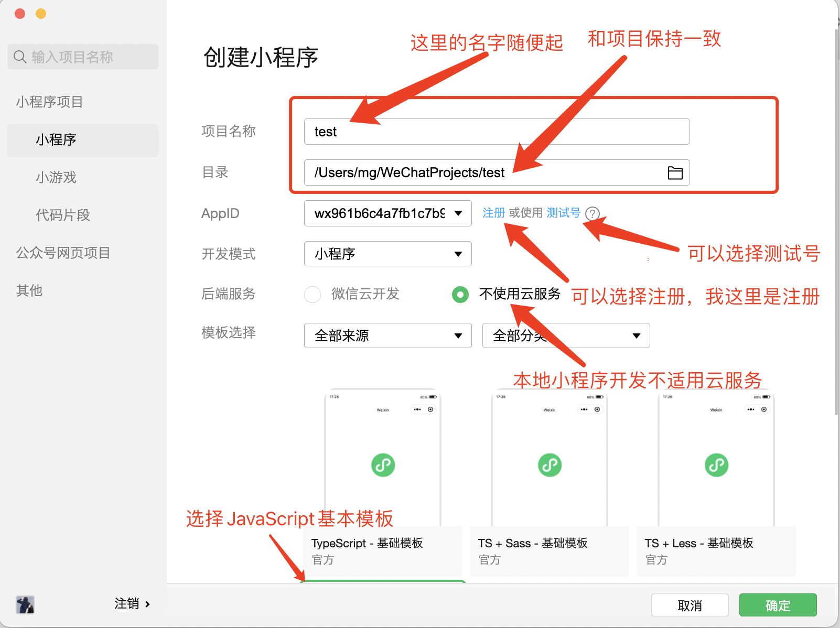Image resolution: width=840 pixels, height=628 pixels.
Task: Click the 项目名称 input field containing test
Action: pyautogui.click(x=497, y=132)
